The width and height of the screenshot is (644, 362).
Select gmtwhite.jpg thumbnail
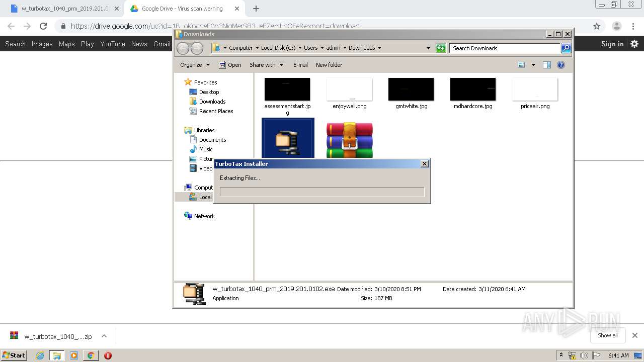pos(411,89)
